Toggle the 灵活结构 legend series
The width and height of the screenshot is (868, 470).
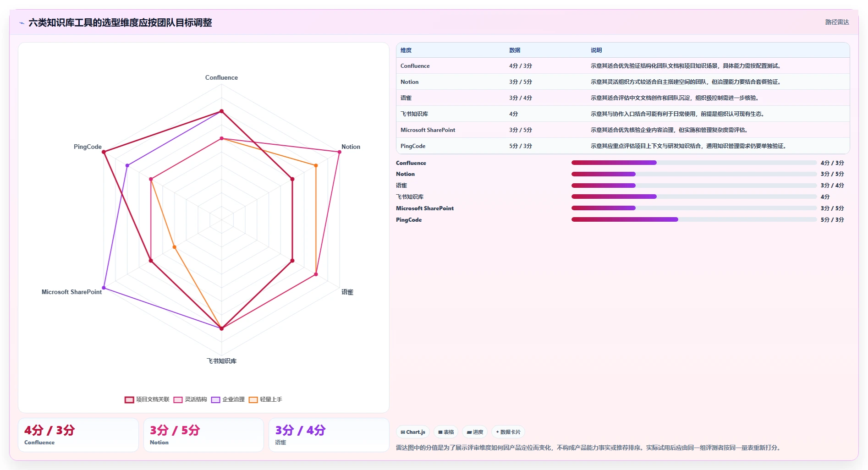[190, 399]
